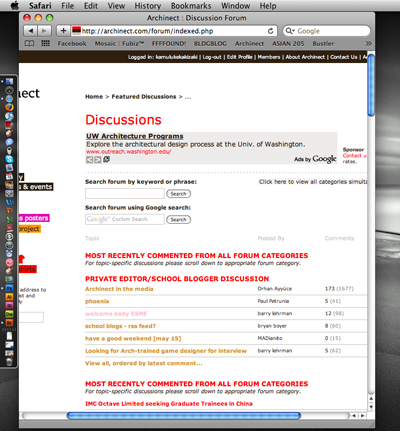
Task: Click Search button for keyword search
Action: pos(178,194)
